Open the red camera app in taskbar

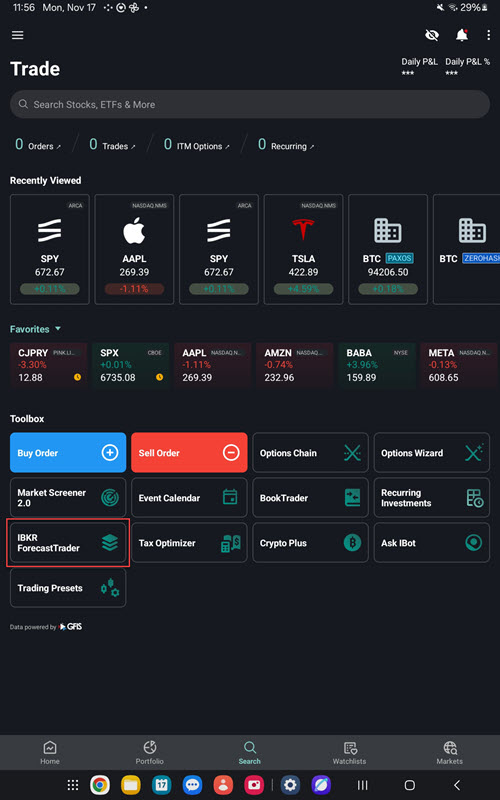tap(254, 785)
